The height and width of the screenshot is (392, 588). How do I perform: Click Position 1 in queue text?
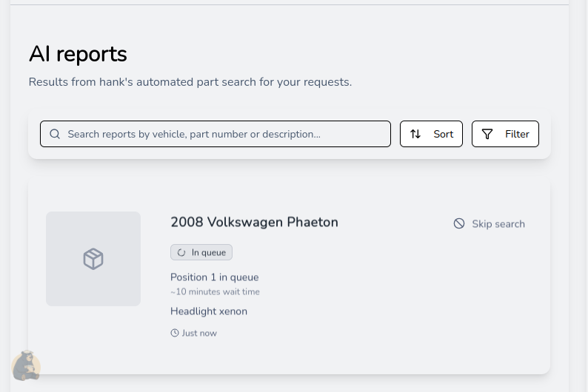coord(215,277)
